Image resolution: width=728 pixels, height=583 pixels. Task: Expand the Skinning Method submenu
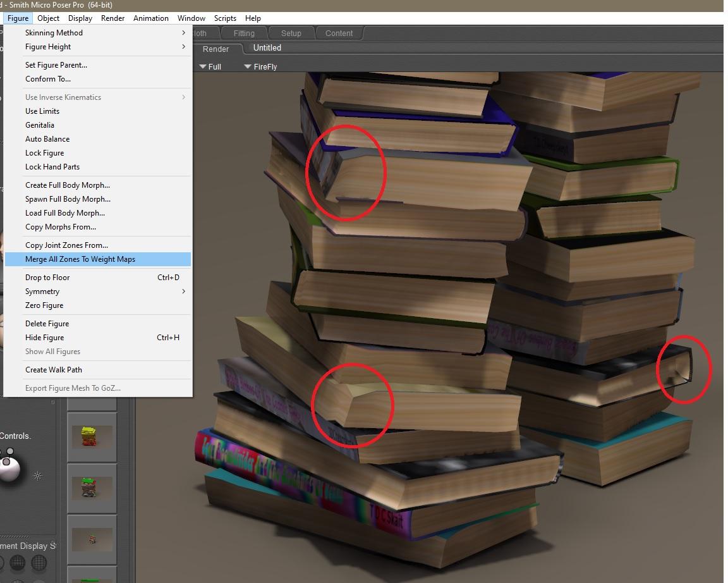(x=98, y=32)
